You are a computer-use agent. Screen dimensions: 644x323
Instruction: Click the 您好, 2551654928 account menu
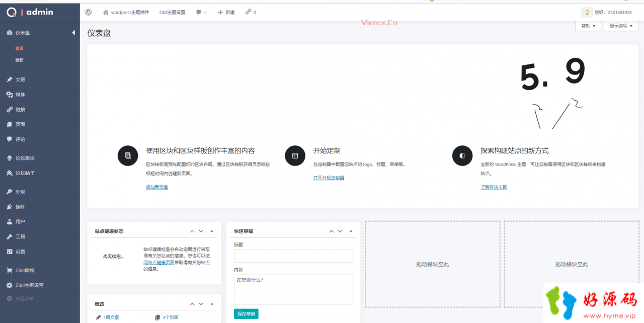(x=607, y=12)
